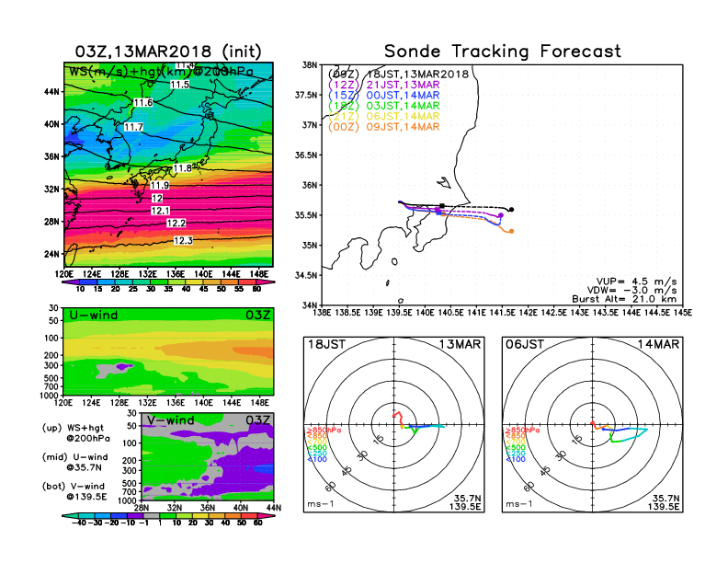This screenshot has width=728, height=563.
Task: Select the green (18Z) 03JST,14MAR legend entry
Action: point(383,106)
